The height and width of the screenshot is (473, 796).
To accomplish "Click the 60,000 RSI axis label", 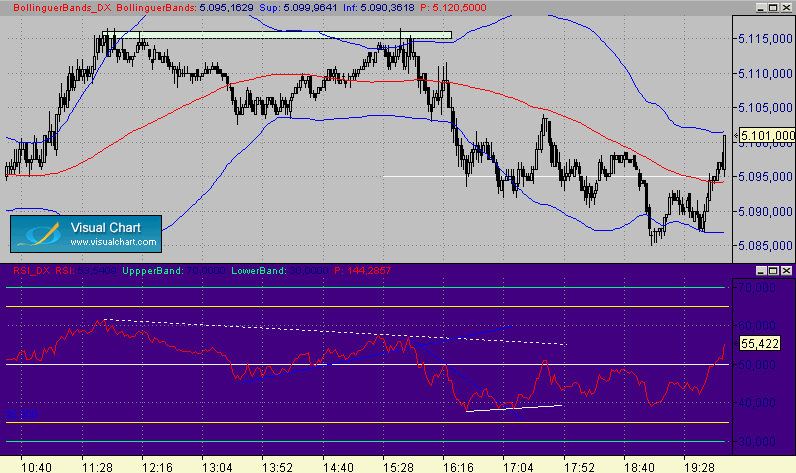I will point(757,326).
